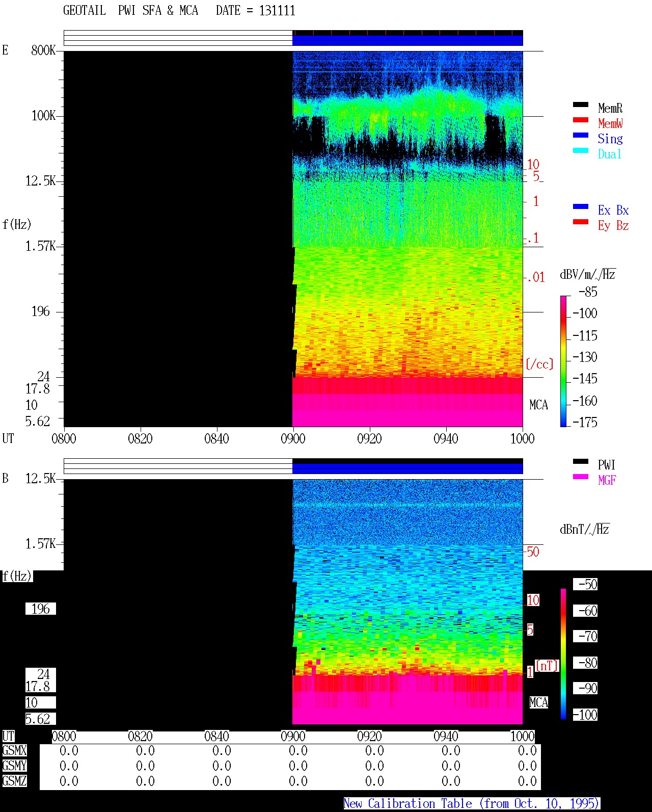652x812 pixels.
Task: Click the Ey Bz legend label
Action: pos(613,225)
